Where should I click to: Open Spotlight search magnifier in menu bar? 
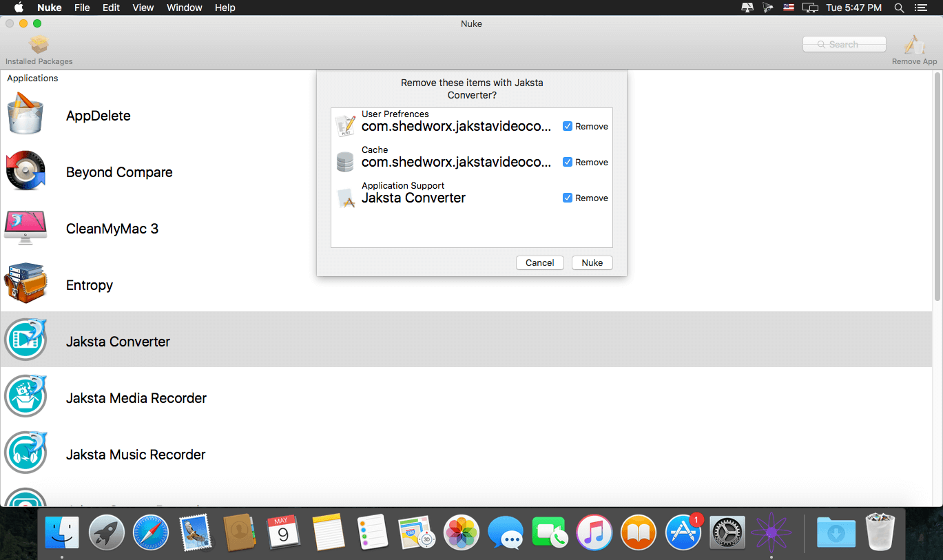coord(899,8)
